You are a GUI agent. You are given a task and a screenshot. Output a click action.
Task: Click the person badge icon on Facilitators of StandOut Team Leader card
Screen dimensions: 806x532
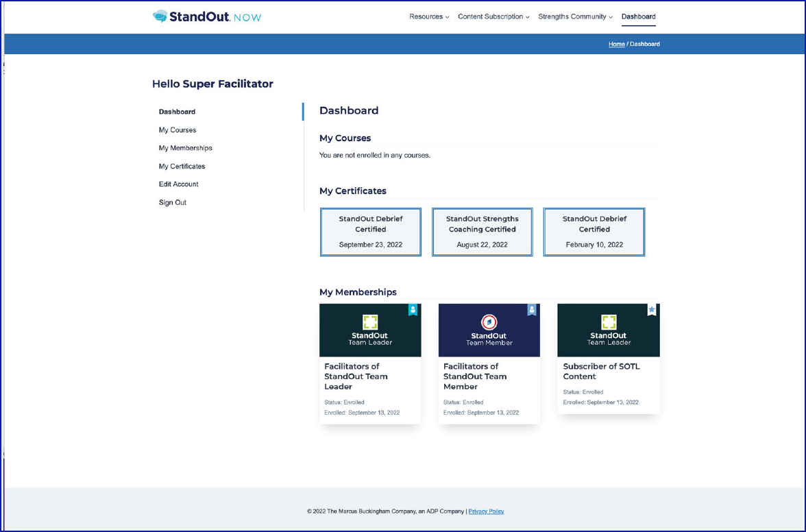pyautogui.click(x=413, y=310)
